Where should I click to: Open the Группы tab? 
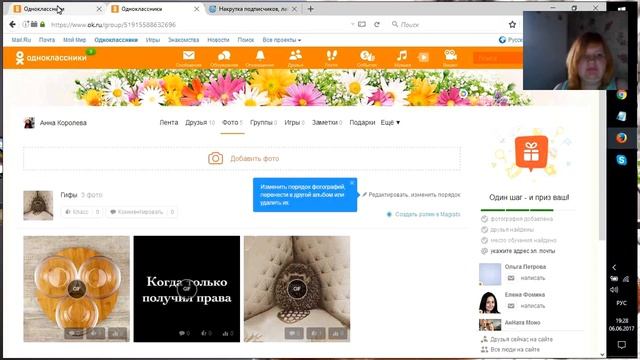click(263, 122)
